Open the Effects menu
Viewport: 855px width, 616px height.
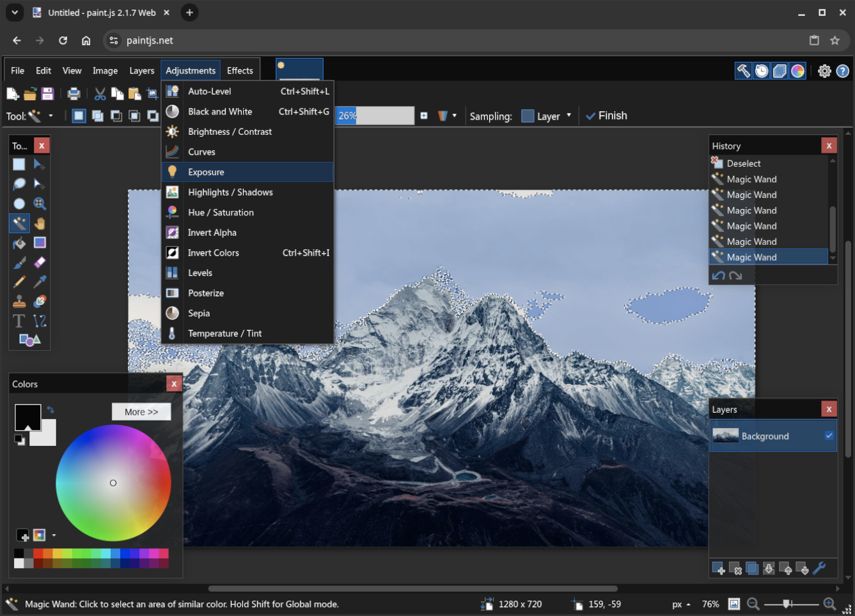pos(240,71)
